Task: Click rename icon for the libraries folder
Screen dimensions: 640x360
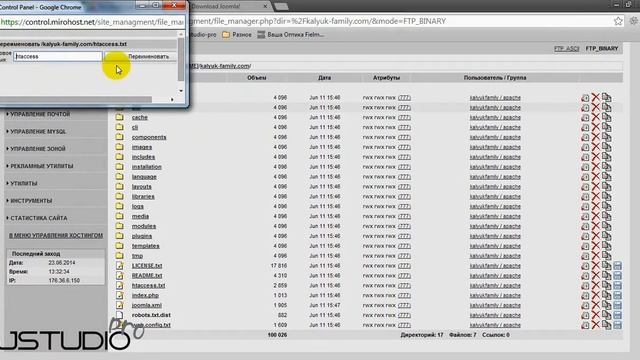Action: (x=585, y=197)
